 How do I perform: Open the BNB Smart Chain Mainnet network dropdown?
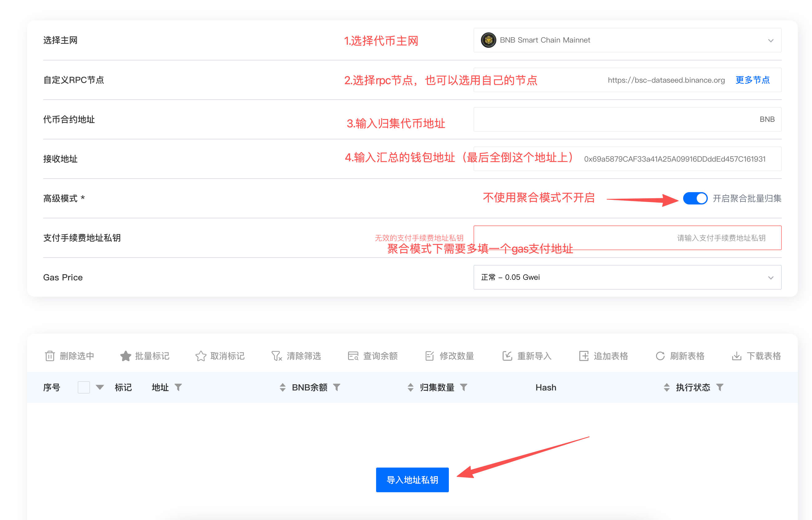click(627, 40)
